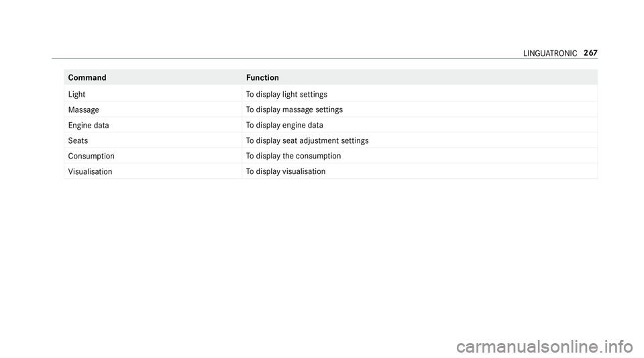
Task: Click the word 'engine' in the Function column
Action: click(293, 126)
